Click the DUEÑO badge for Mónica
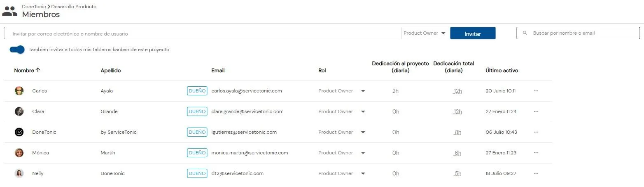 tap(197, 153)
